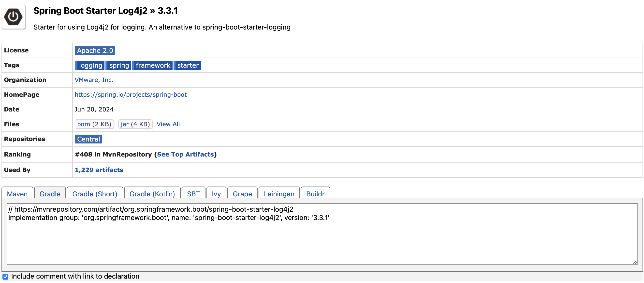Open the Apache 2.0 license badge
The height and width of the screenshot is (283, 644).
[95, 50]
